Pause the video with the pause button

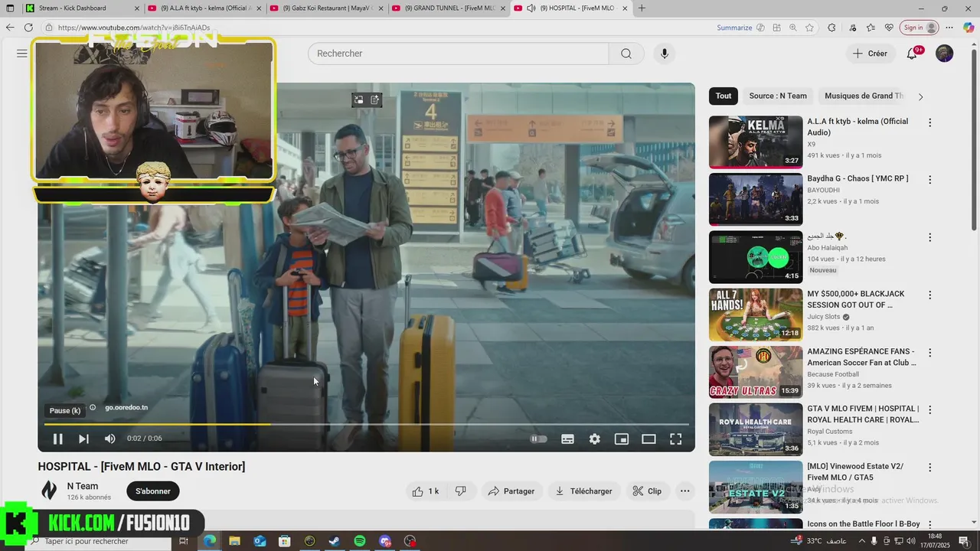[57, 439]
